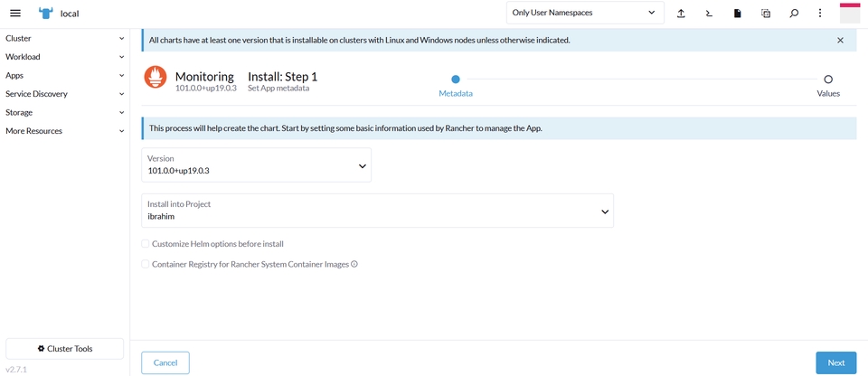This screenshot has width=868, height=376.
Task: Click the Monitoring Prometheus chart logo
Action: coord(156,77)
